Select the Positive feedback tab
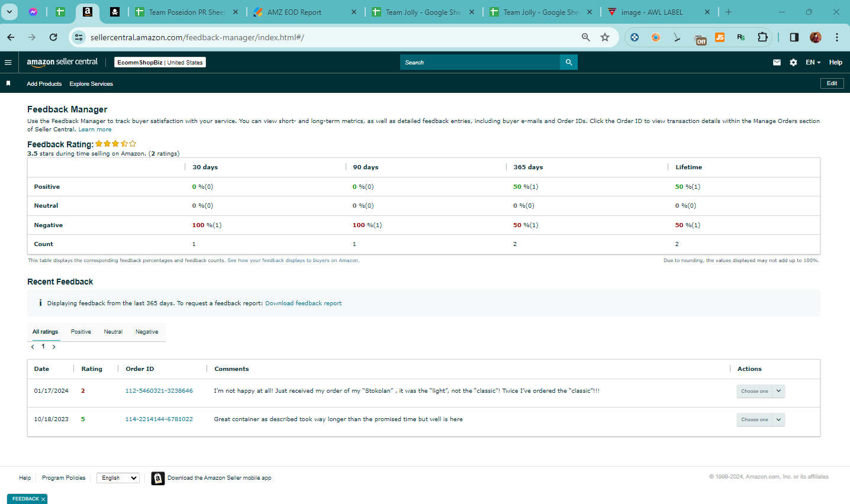 (x=81, y=332)
